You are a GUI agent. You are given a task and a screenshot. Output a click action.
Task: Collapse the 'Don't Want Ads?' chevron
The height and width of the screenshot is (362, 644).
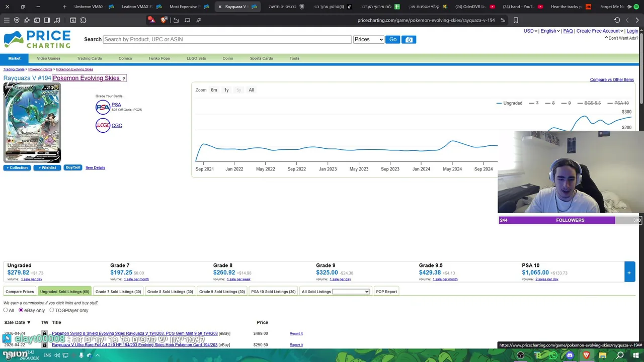click(606, 38)
